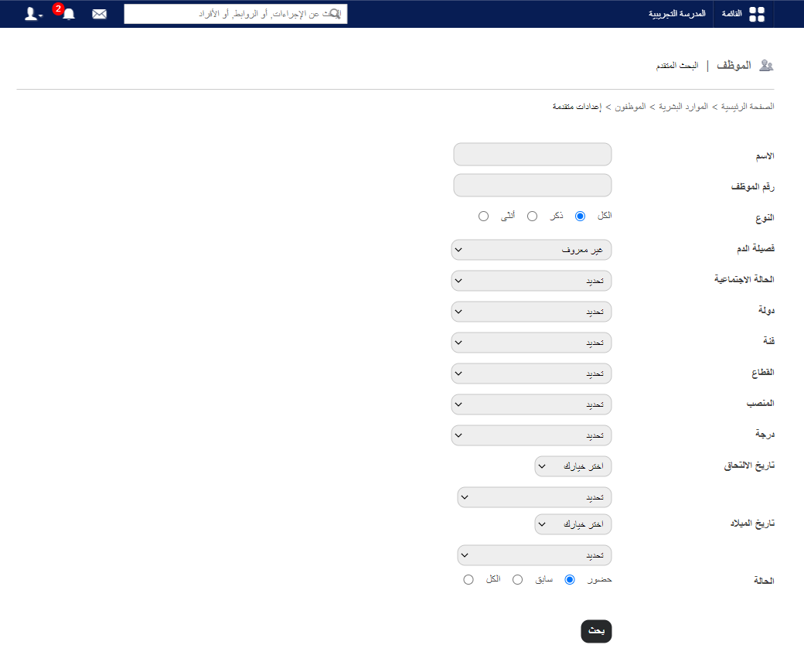This screenshot has height=672, width=804.
Task: Open the notifications bell icon
Action: 69,15
